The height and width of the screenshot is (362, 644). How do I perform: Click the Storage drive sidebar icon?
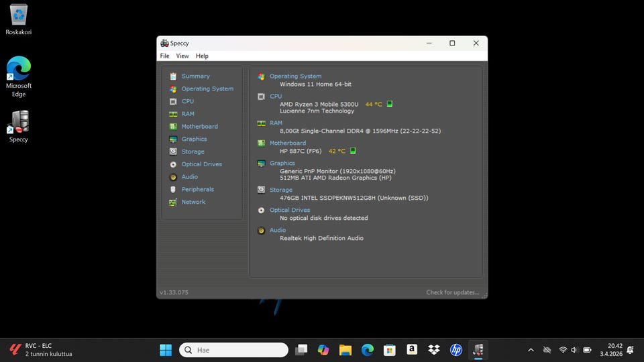(x=173, y=152)
